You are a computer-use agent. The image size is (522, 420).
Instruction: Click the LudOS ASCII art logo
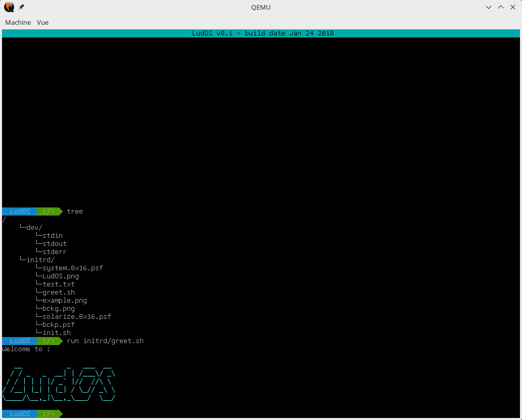(59, 384)
